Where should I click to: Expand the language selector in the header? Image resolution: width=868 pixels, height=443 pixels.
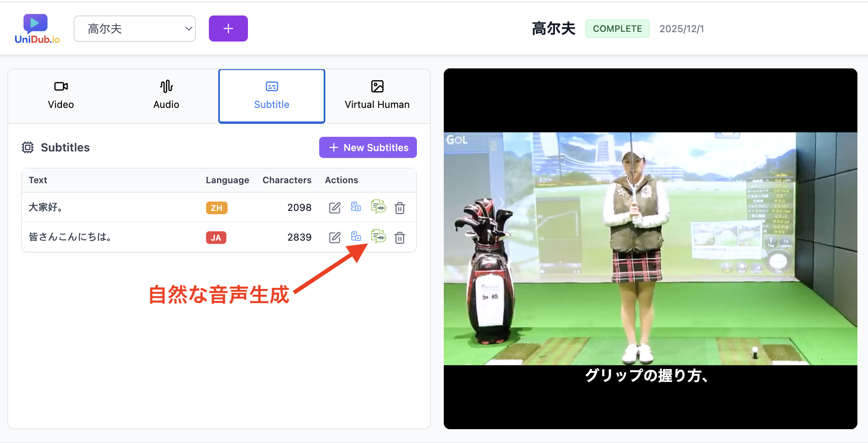click(x=134, y=29)
